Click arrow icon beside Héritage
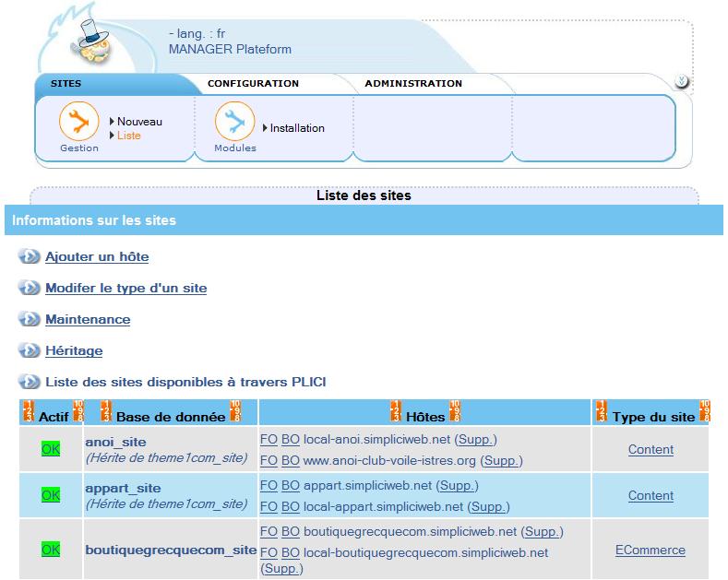728x580 pixels. 30,350
